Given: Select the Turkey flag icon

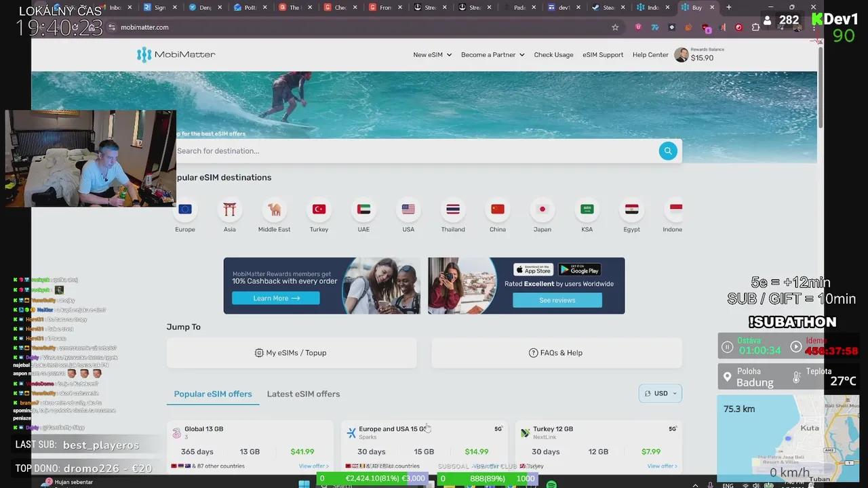Looking at the screenshot, I should (x=319, y=209).
